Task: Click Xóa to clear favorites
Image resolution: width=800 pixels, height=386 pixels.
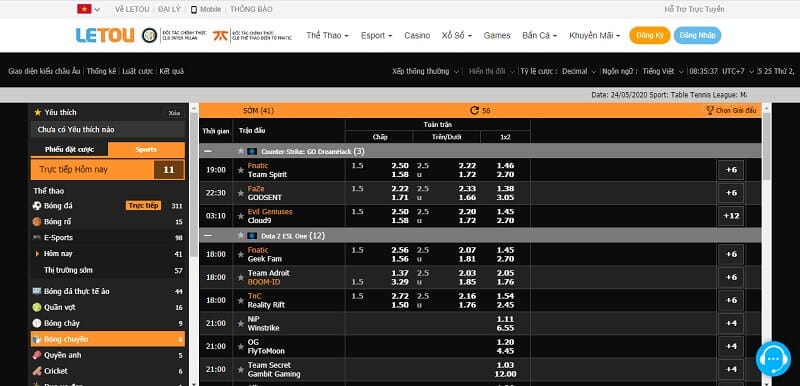Action: tap(174, 113)
